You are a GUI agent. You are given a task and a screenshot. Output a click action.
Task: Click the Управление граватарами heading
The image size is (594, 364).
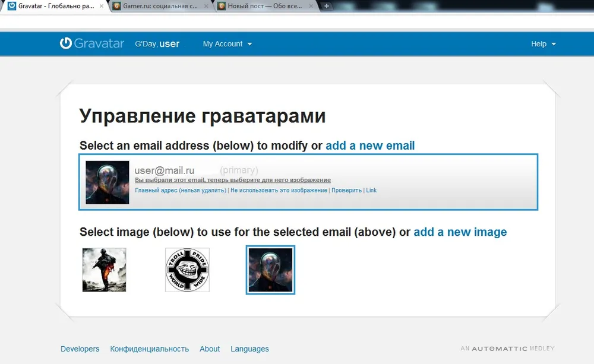203,116
